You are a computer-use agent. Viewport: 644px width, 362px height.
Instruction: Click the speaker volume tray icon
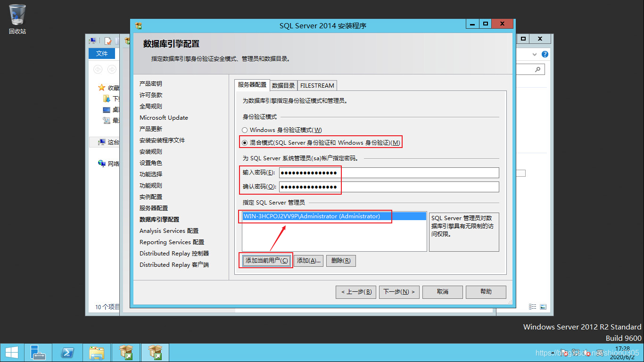pos(586,352)
